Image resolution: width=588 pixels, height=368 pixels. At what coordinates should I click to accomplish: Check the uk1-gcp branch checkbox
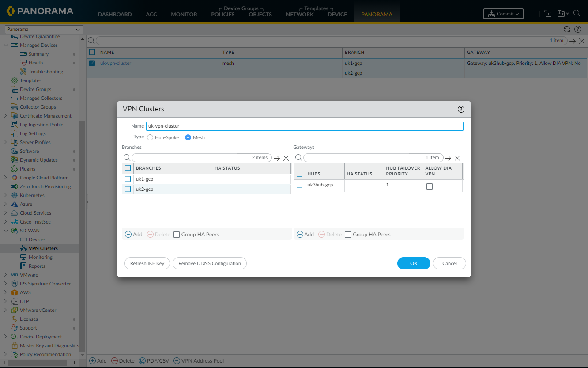[x=128, y=179]
